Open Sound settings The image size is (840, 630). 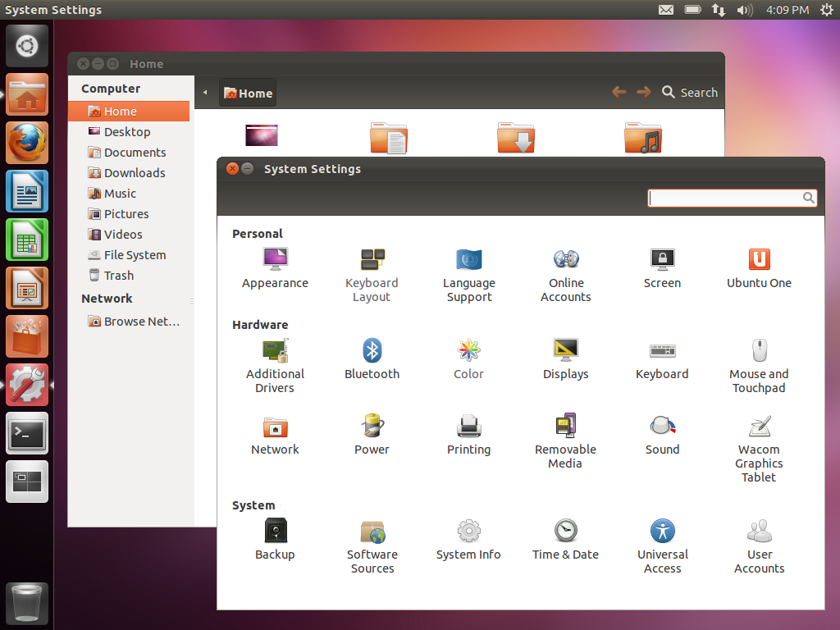pyautogui.click(x=662, y=435)
